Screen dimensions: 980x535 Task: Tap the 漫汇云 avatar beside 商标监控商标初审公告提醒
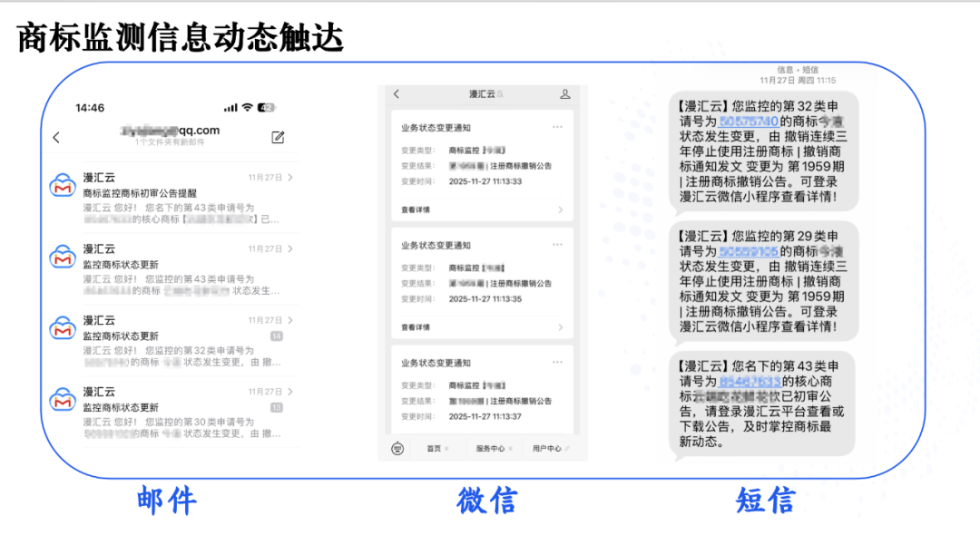63,185
